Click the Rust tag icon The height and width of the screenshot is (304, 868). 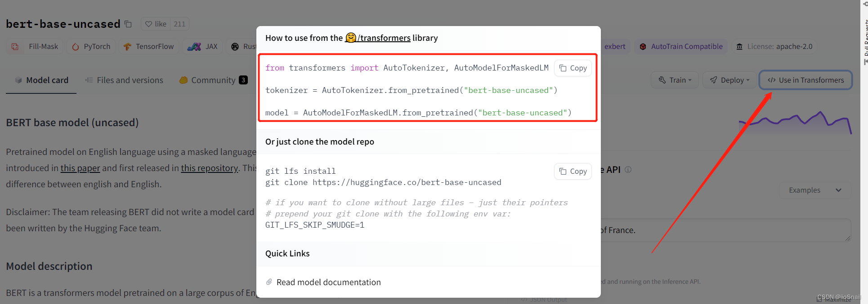pyautogui.click(x=235, y=47)
